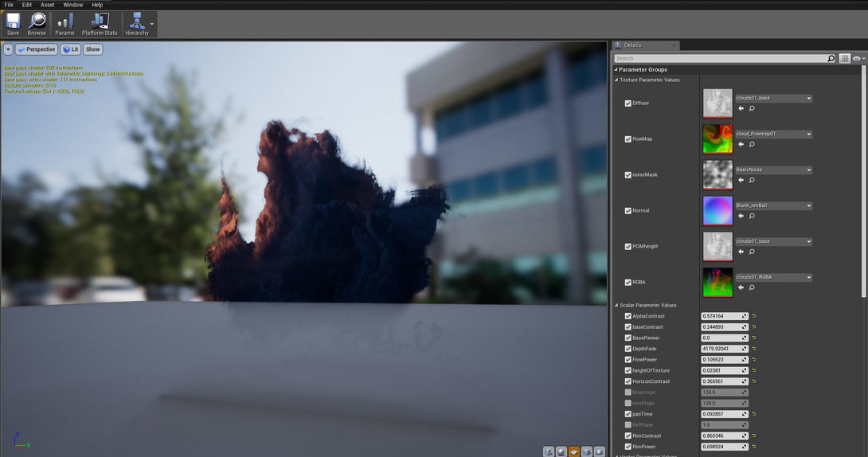The height and width of the screenshot is (457, 868).
Task: Open the Edit menu
Action: [x=26, y=5]
